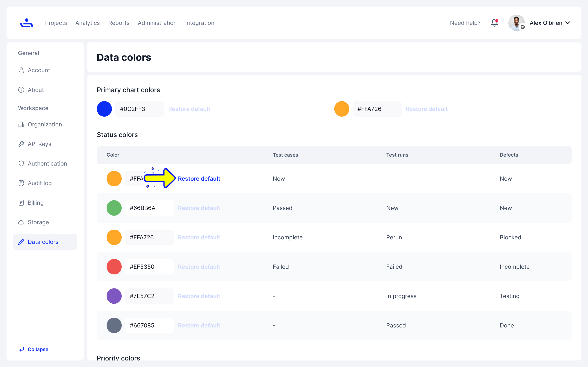
Task: Collapse the sidebar panel
Action: pyautogui.click(x=34, y=349)
